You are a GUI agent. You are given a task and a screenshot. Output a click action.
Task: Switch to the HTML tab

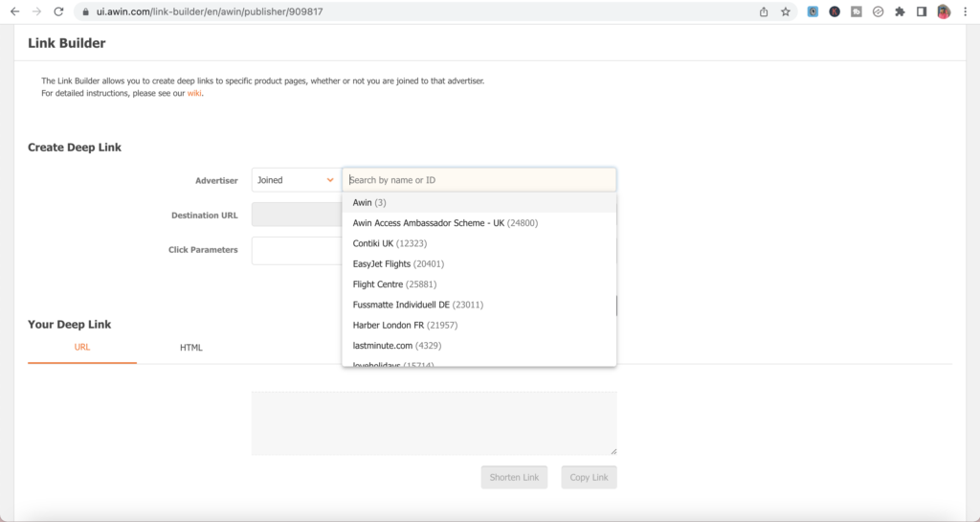[191, 348]
